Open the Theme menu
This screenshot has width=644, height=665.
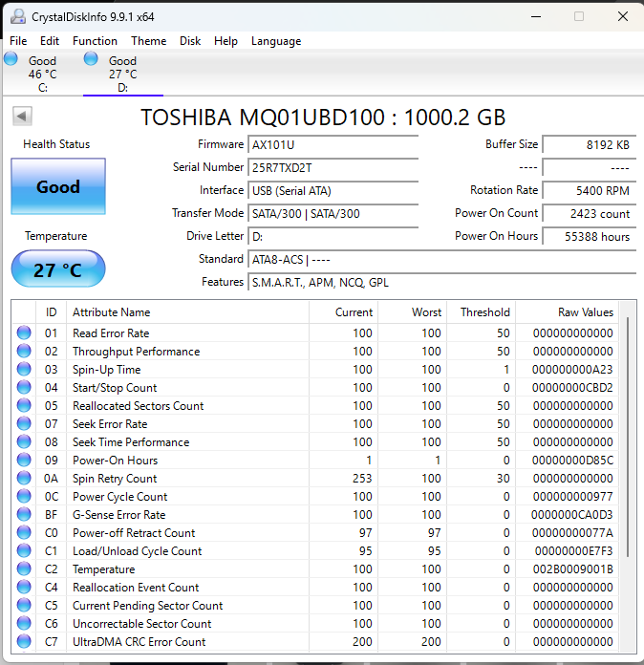click(148, 41)
